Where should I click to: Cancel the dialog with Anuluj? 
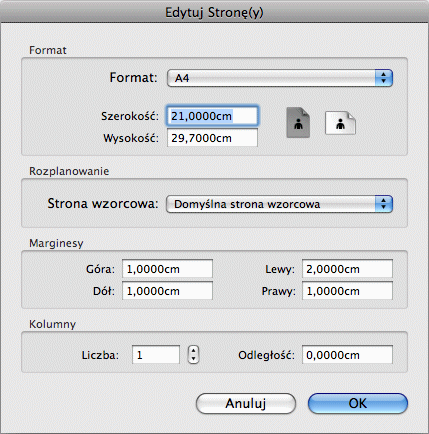246,403
